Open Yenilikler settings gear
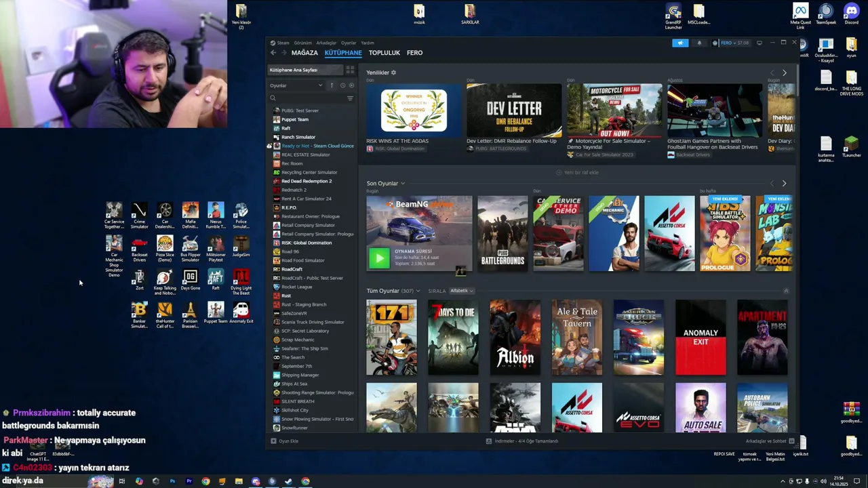868x488 pixels. (393, 73)
